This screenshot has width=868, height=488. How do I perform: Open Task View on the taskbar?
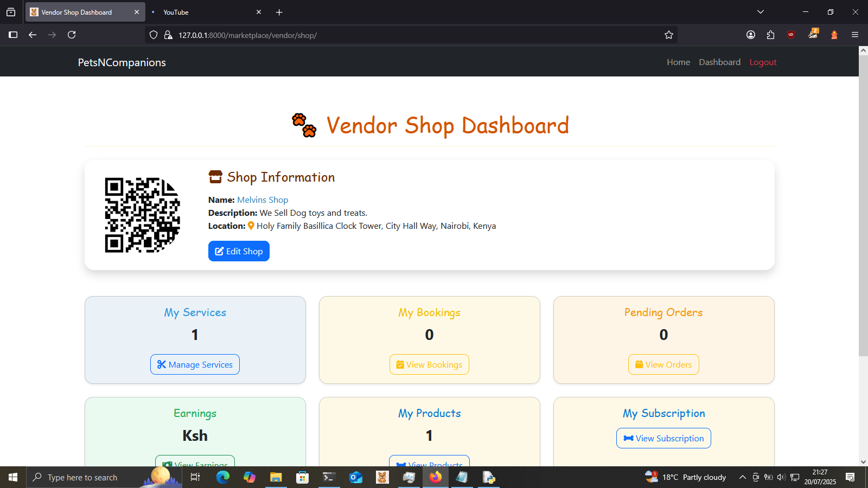coord(195,477)
